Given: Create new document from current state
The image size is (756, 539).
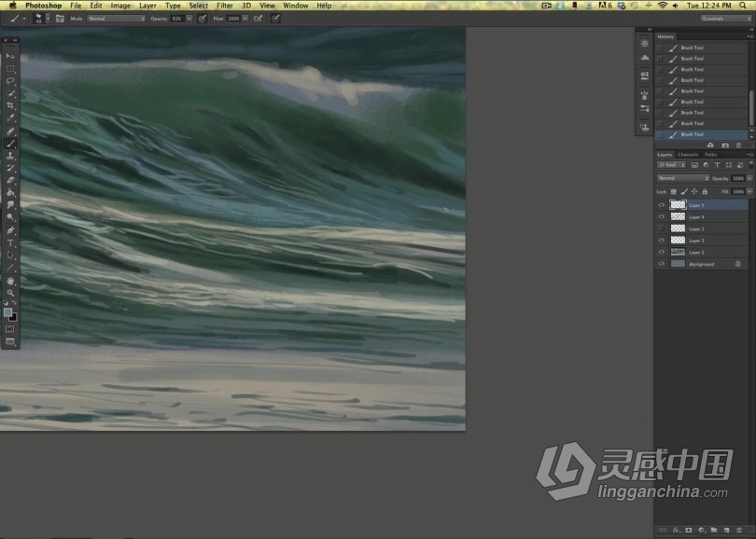Looking at the screenshot, I should [710, 145].
